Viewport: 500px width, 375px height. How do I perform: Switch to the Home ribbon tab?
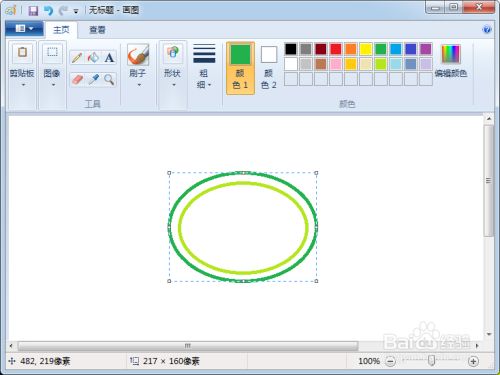pos(61,30)
